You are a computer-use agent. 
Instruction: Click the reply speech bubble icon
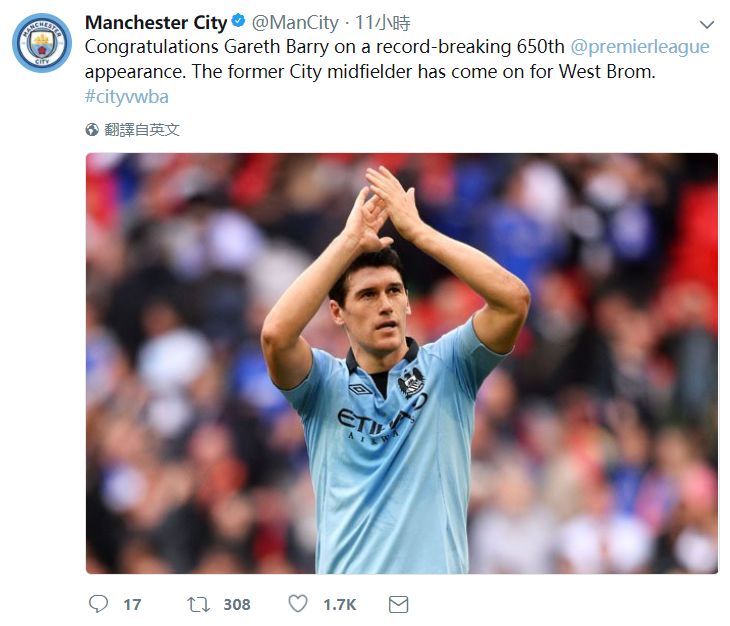click(98, 604)
